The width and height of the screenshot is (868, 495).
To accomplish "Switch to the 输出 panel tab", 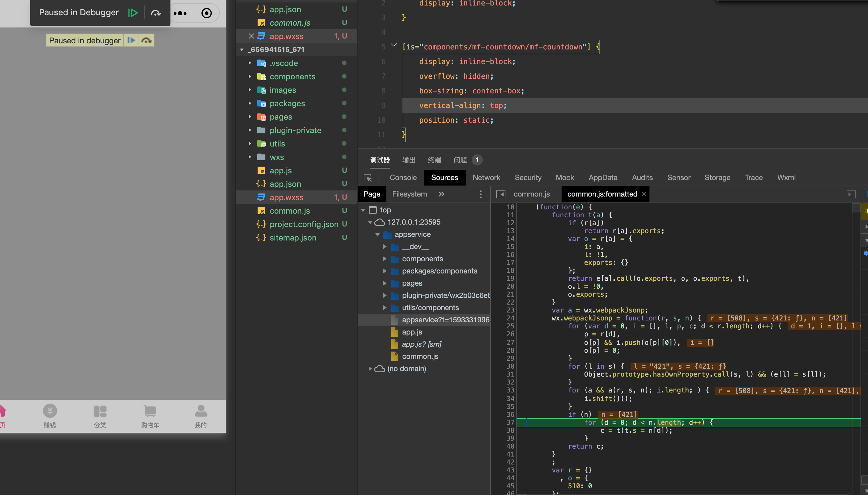I will 409,160.
